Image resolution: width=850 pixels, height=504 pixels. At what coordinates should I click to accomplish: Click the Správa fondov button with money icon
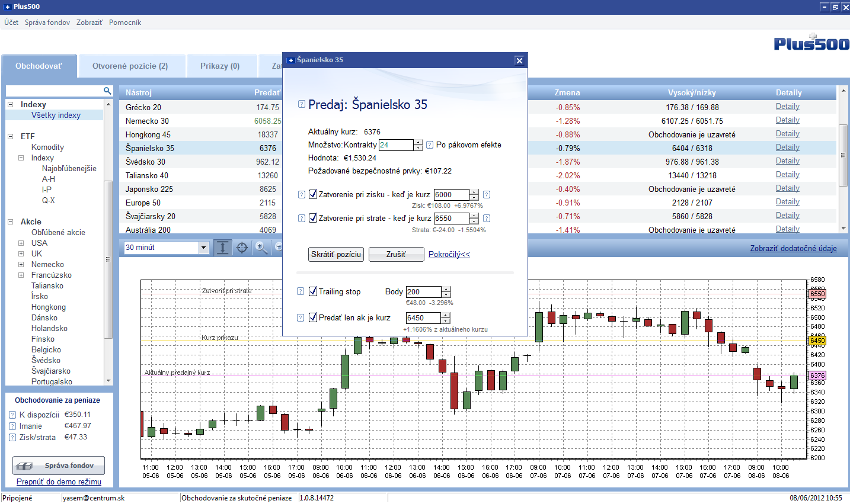coord(59,466)
